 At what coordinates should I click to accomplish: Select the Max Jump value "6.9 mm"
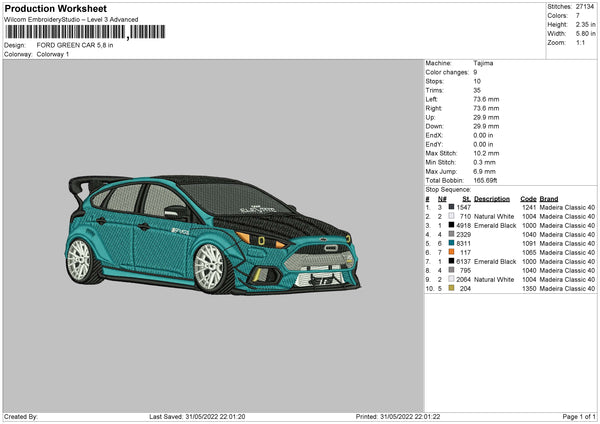pyautogui.click(x=484, y=171)
